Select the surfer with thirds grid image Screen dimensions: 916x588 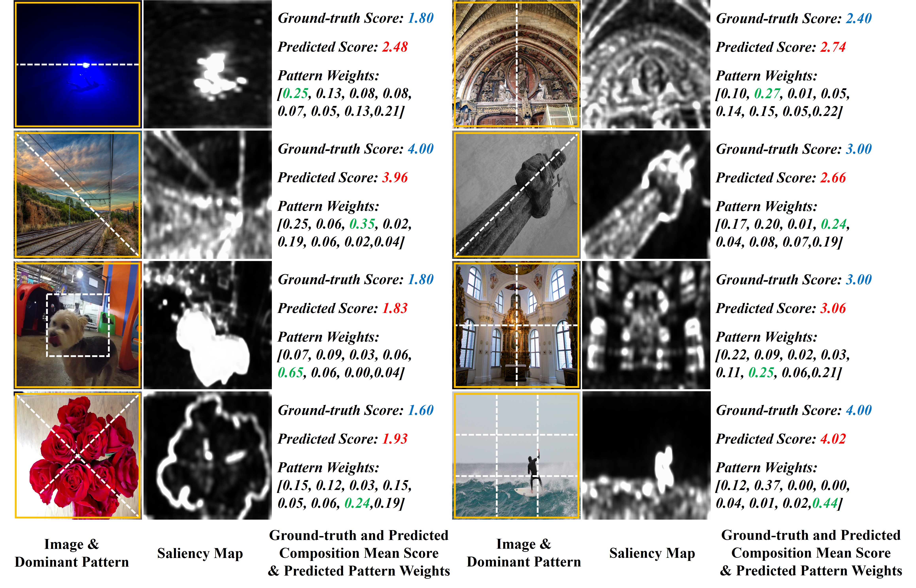516,455
